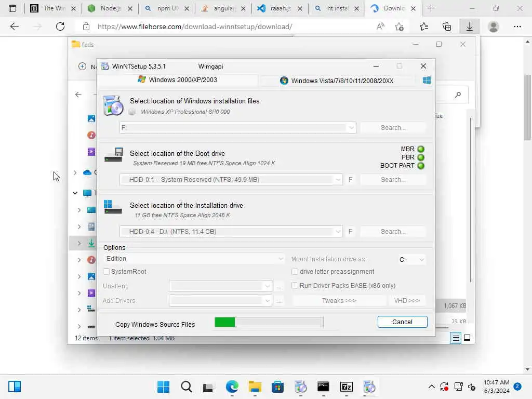Click the search icon in feds Explorer window

458,95
